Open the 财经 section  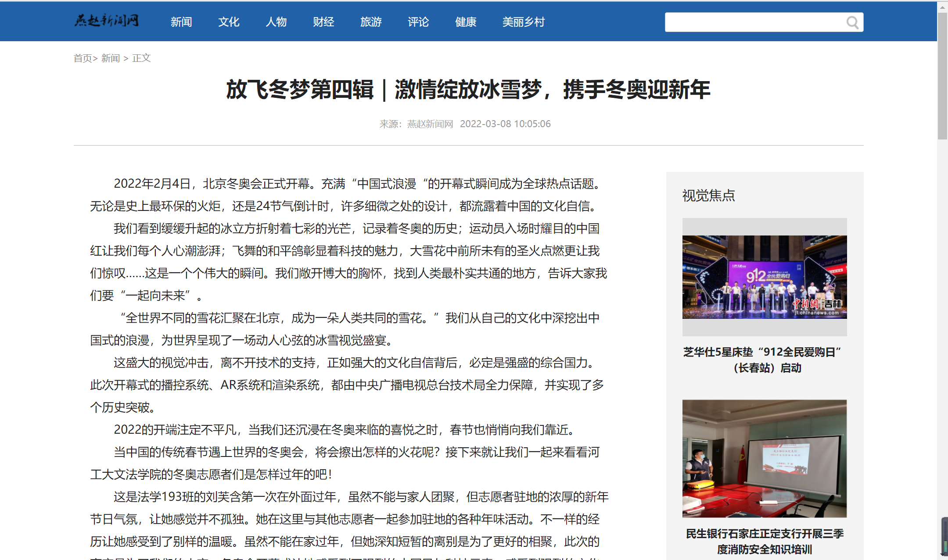pos(323,22)
